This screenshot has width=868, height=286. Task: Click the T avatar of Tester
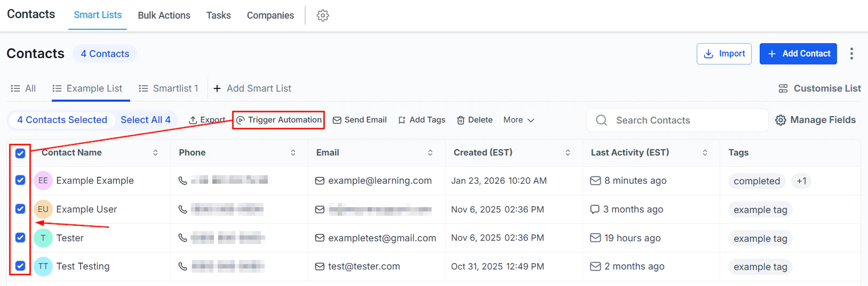[x=43, y=238]
